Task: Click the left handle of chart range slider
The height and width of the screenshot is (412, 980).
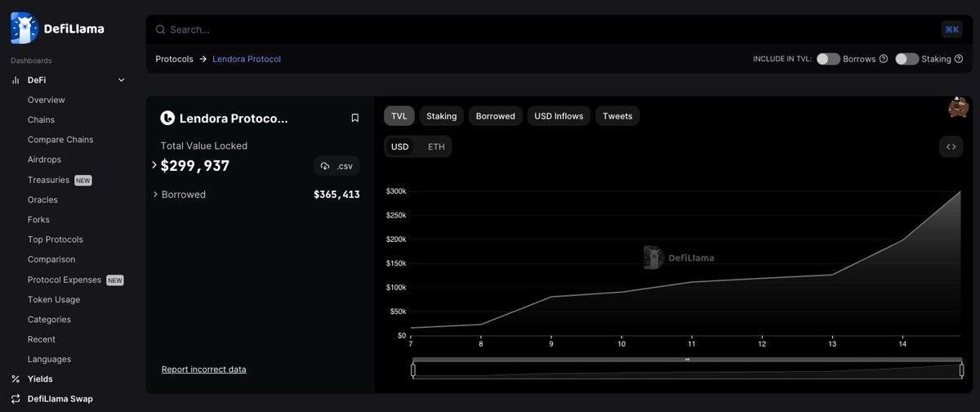Action: point(413,370)
